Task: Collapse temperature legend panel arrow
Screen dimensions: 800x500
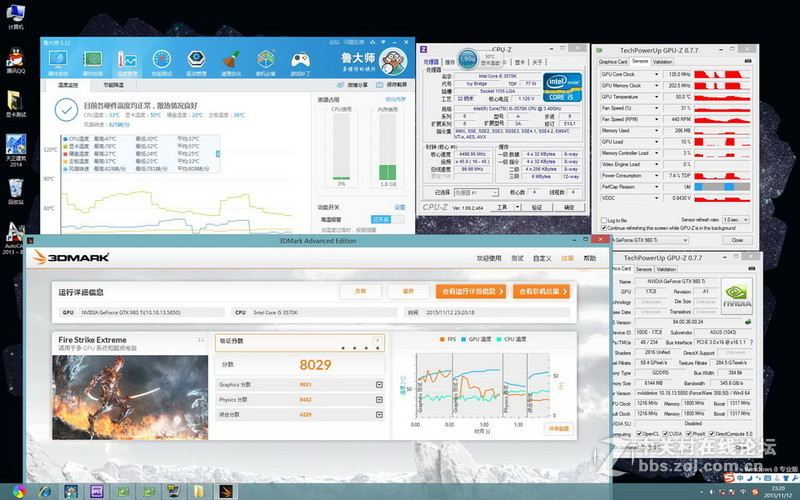Action: coord(218,154)
